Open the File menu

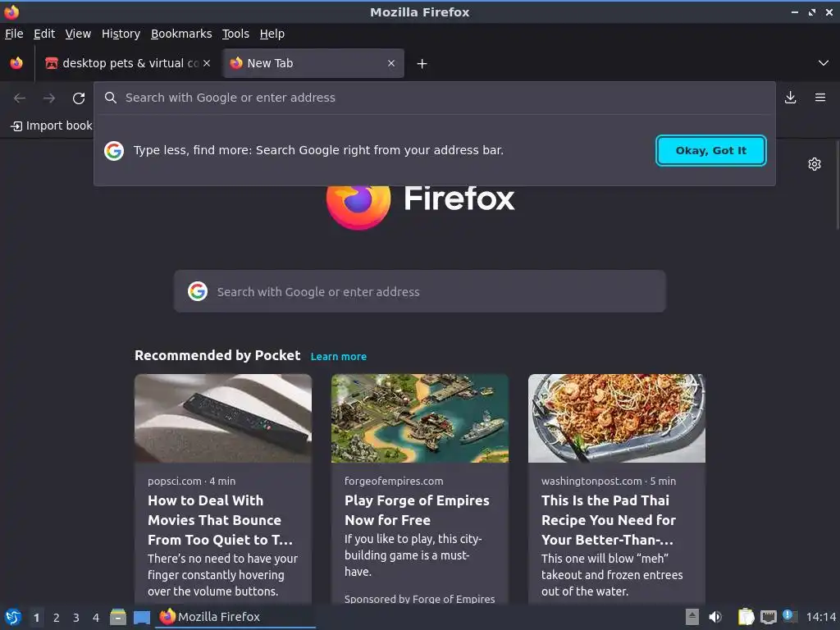click(x=14, y=34)
